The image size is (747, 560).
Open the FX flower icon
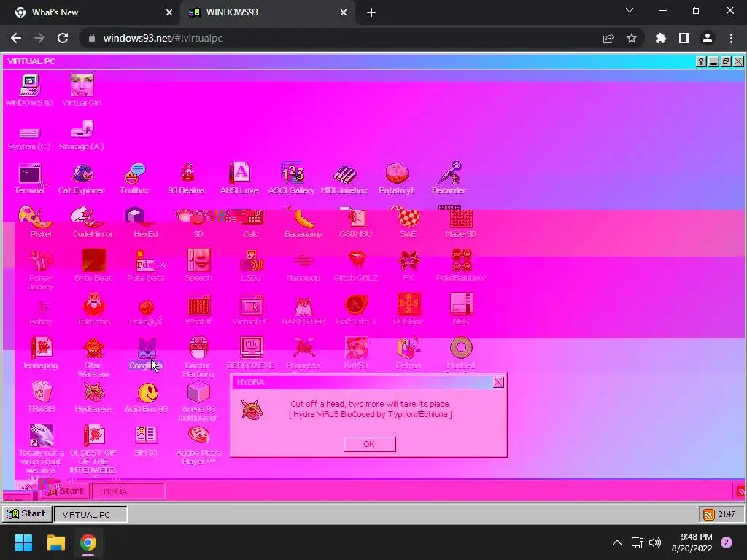click(409, 265)
